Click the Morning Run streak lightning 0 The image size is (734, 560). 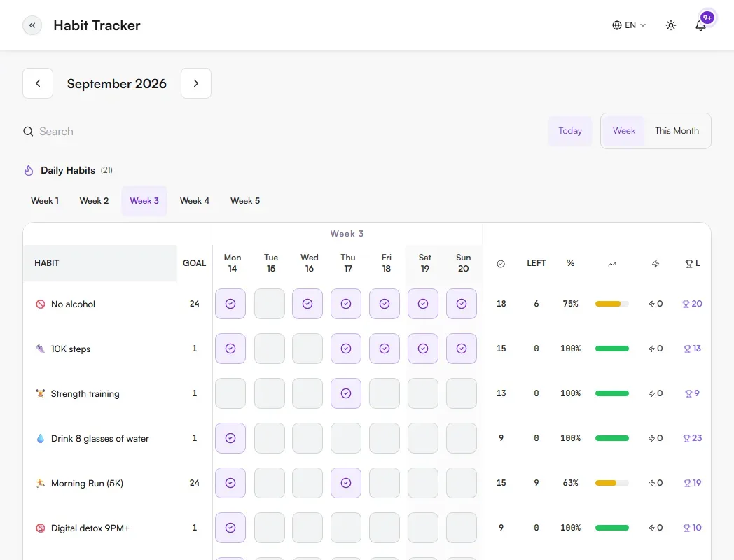pyautogui.click(x=656, y=483)
